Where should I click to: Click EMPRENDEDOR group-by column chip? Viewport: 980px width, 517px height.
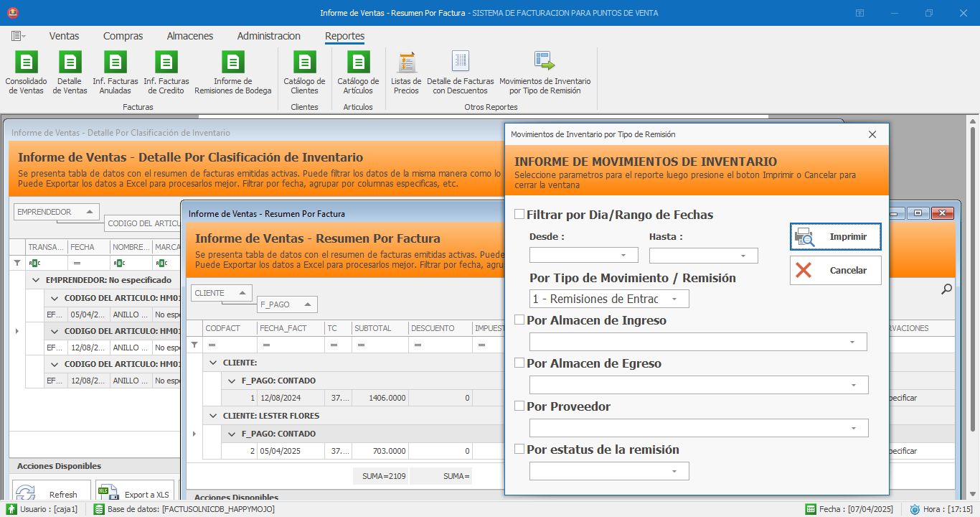56,212
